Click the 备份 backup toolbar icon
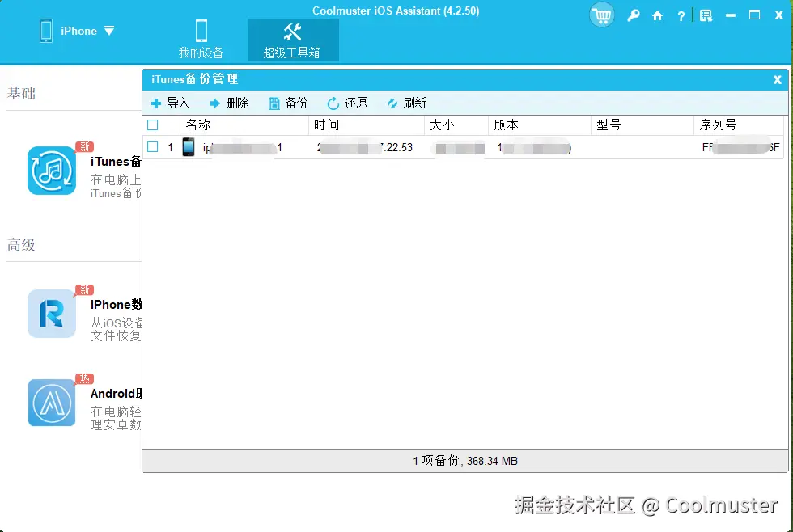The image size is (793, 532). pos(287,103)
